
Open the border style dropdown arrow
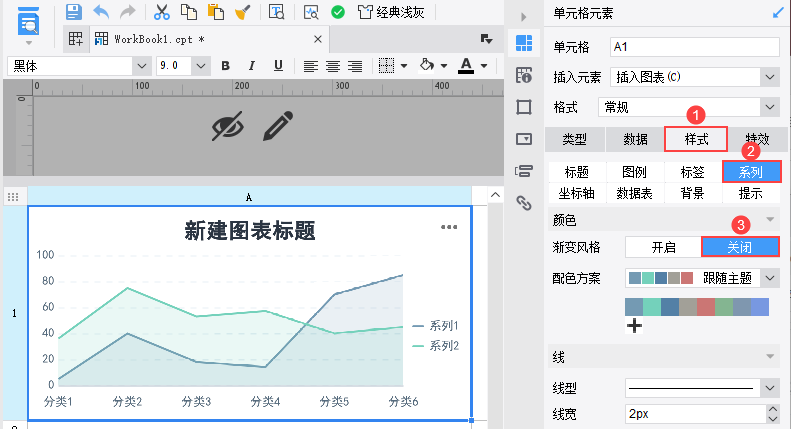click(x=404, y=66)
